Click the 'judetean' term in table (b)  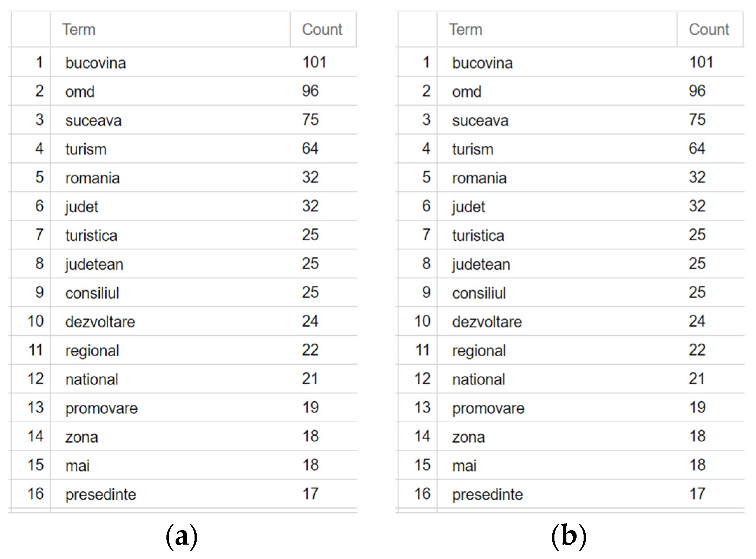coord(481,265)
